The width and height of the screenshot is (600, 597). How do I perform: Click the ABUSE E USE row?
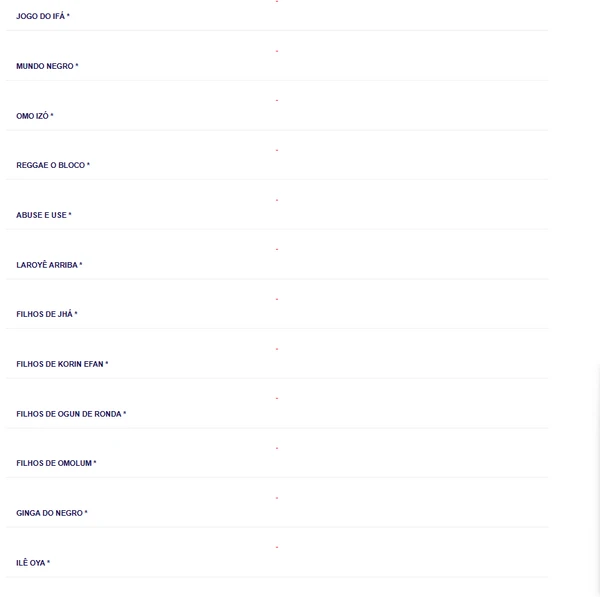click(x=44, y=215)
